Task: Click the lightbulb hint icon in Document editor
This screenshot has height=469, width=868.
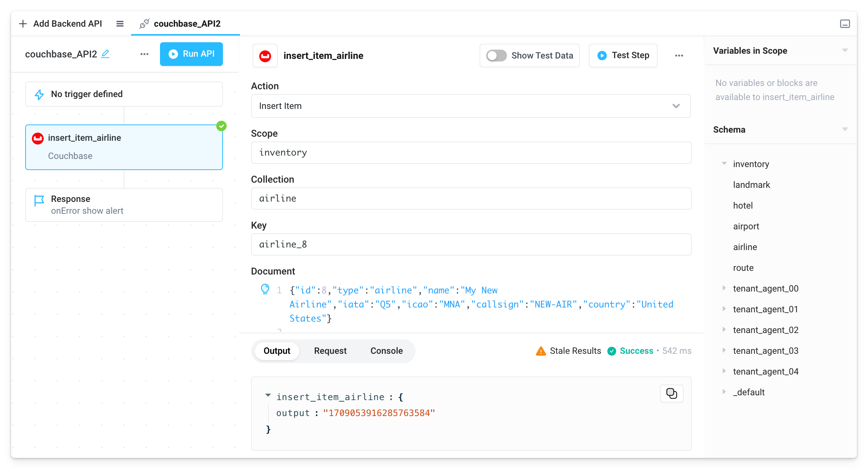Action: point(265,289)
